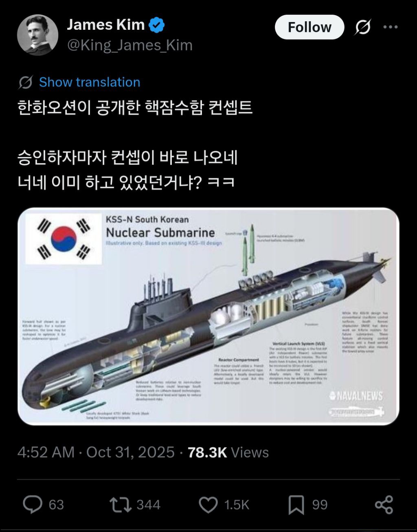
Task: Repost using the retweet arrows icon
Action: coord(121,505)
